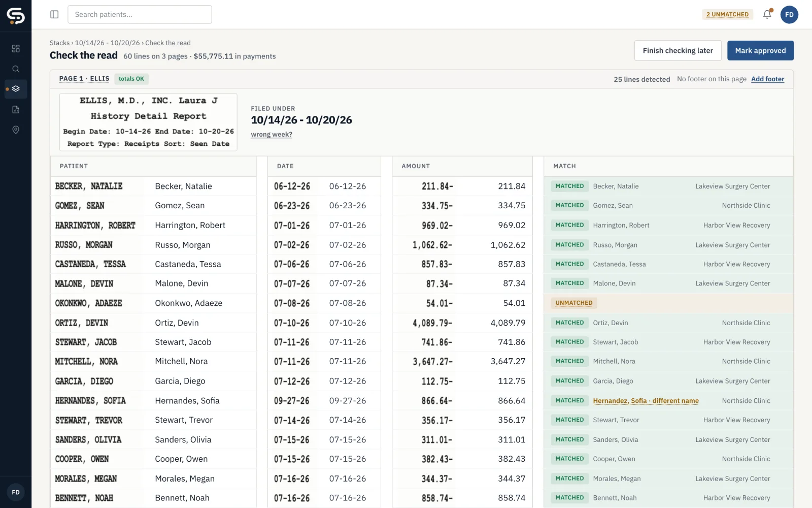
Task: Click Mark approved button
Action: [760, 50]
